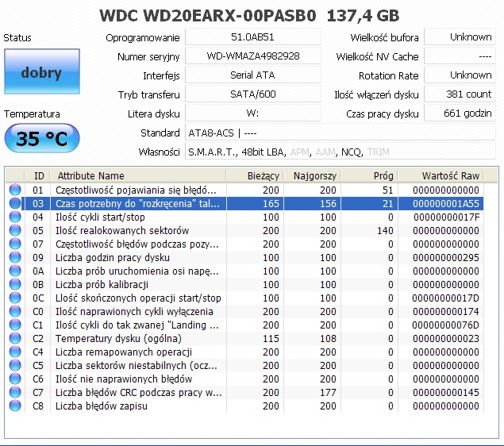This screenshot has height=446, width=504.
Task: Click the status orb for attribute 07
Action: click(15, 244)
